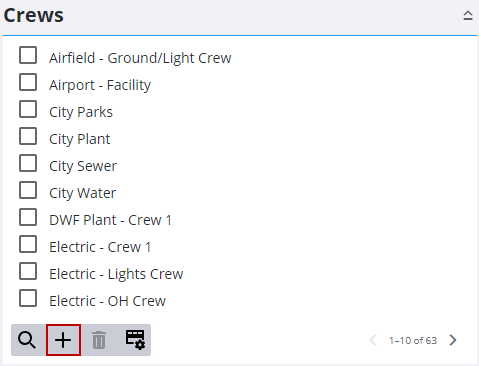Check the Electric - OH Crew box
Image resolution: width=479 pixels, height=366 pixels.
coord(28,298)
